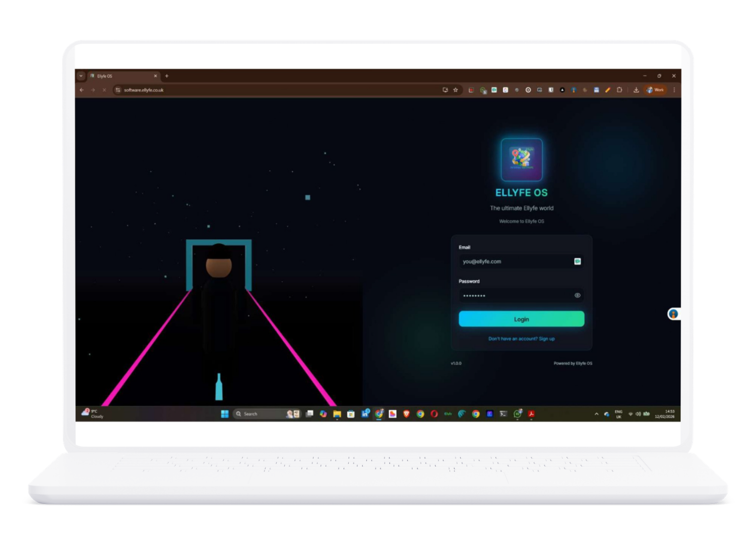Go back with browser back arrow
The height and width of the screenshot is (544, 756).
(82, 90)
